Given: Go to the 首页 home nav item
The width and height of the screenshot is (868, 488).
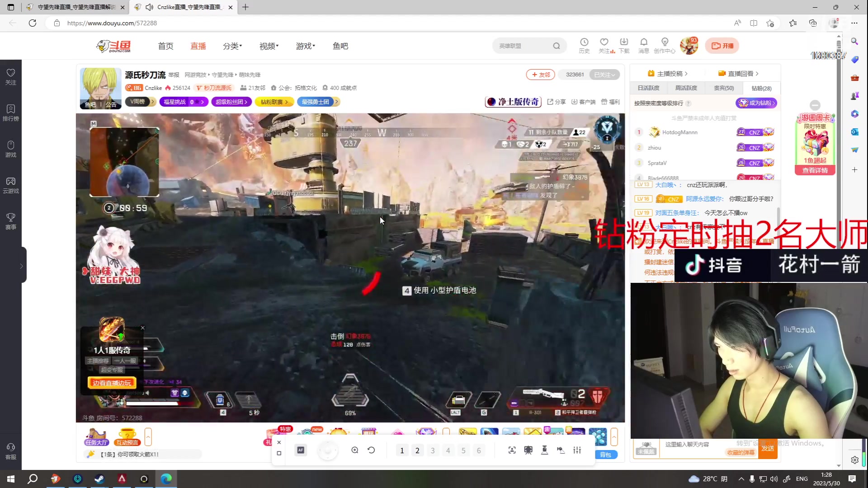Looking at the screenshot, I should point(165,46).
